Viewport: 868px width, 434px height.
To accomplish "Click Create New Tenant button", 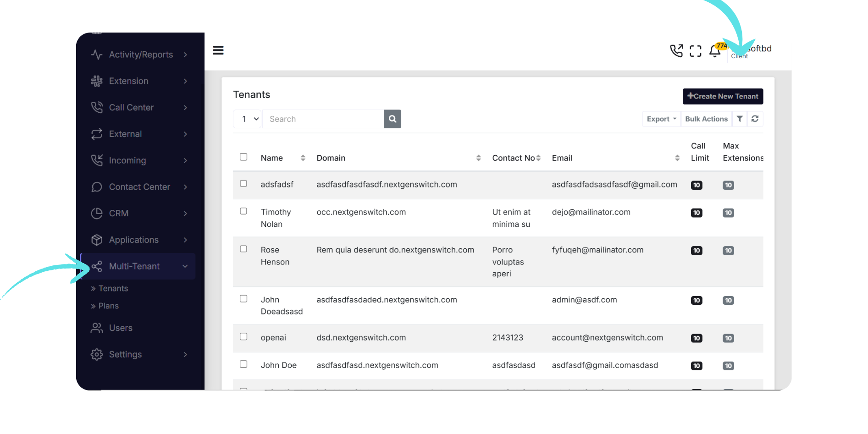I will pos(723,96).
